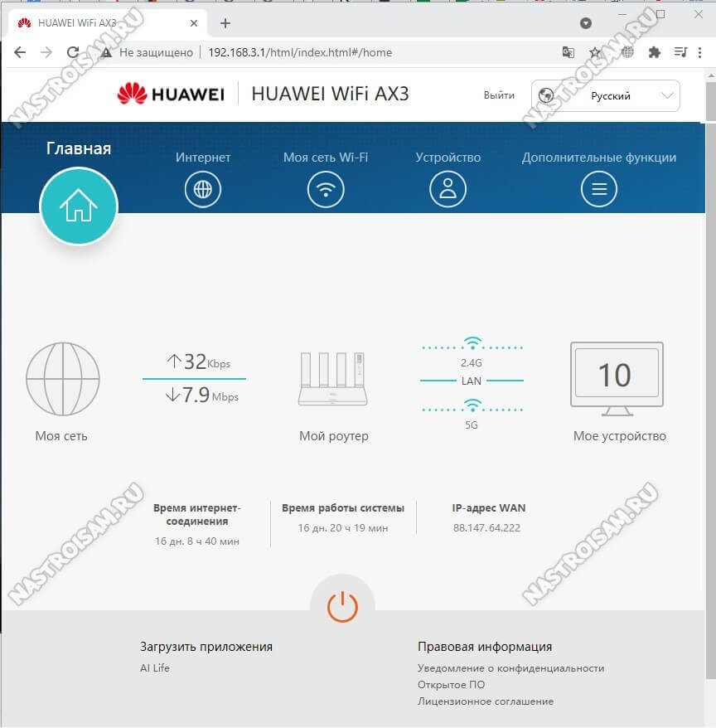Open the Открытое ПО link
This screenshot has height=728, width=716.
point(451,685)
